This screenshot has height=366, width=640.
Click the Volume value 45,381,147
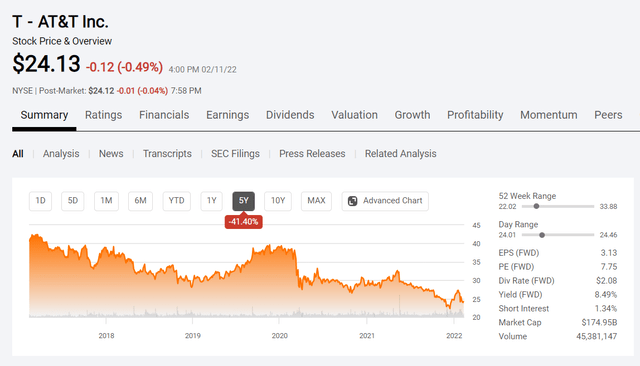click(596, 337)
